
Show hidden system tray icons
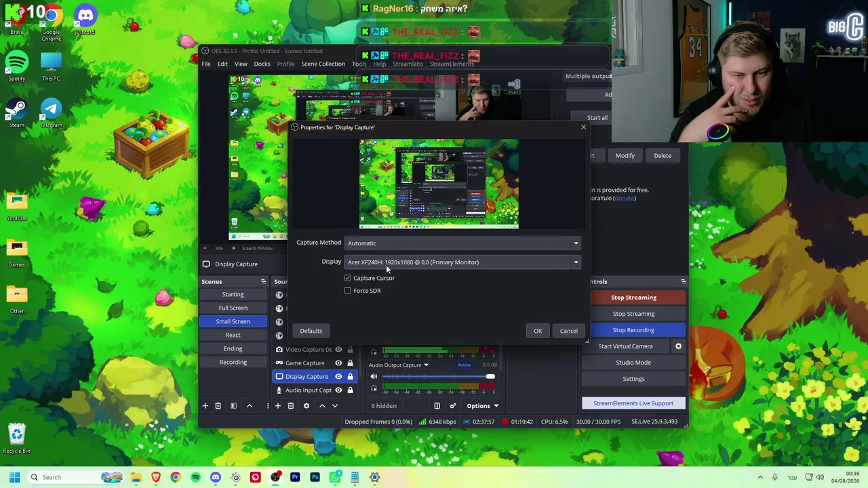pos(760,477)
